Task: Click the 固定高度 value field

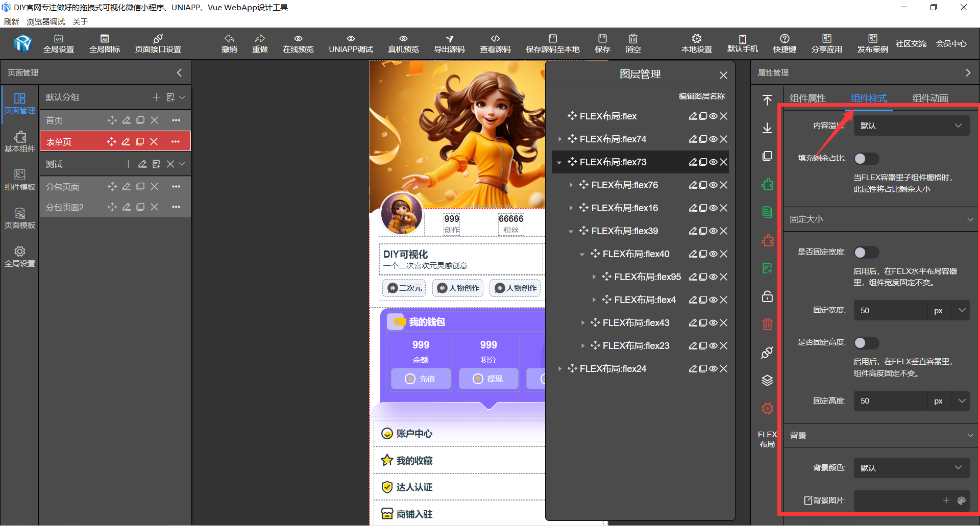Action: click(x=890, y=401)
